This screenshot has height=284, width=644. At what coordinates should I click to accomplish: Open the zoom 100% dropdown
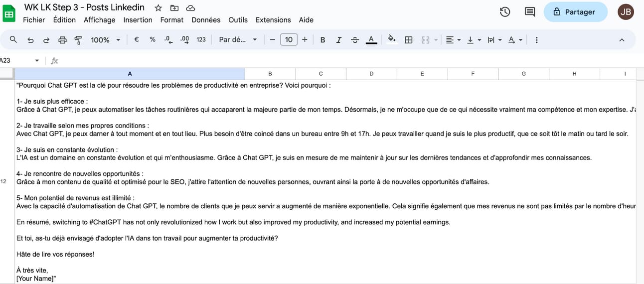(105, 40)
